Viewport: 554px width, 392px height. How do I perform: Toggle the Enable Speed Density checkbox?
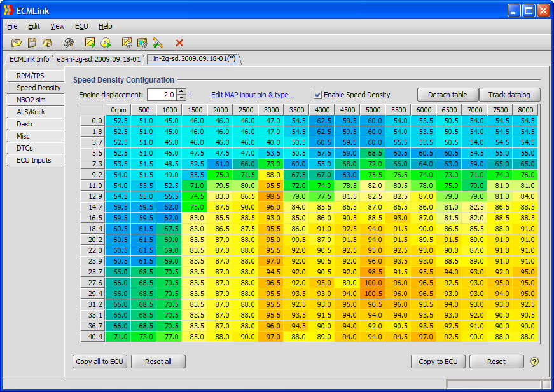click(x=318, y=95)
